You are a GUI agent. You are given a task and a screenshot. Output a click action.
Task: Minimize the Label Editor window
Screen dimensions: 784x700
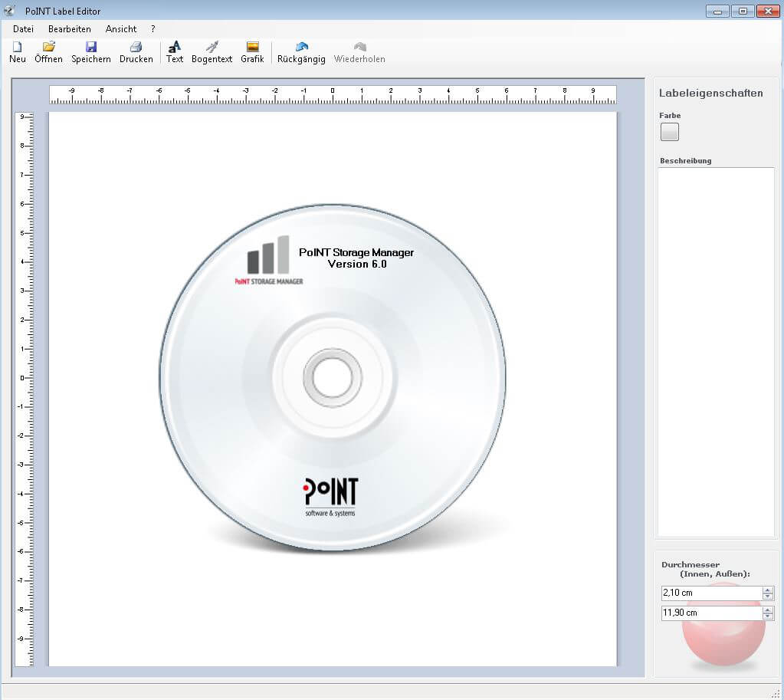click(717, 11)
